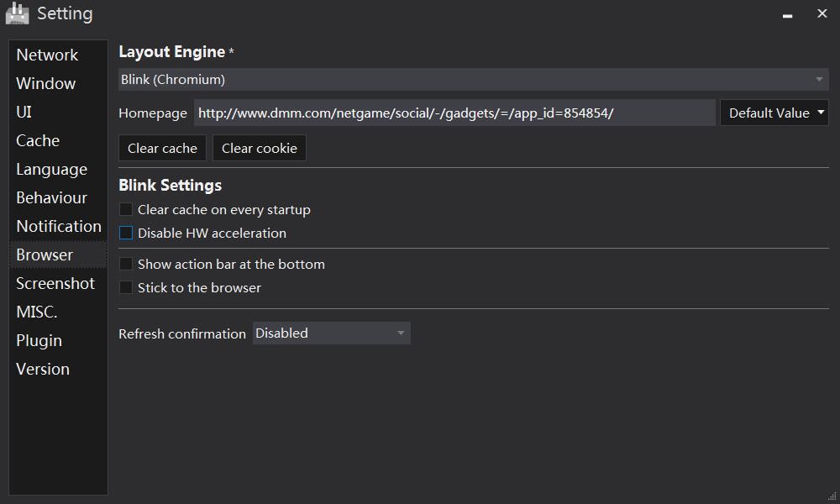The height and width of the screenshot is (504, 840).
Task: Click the window resize grip
Action: [x=832, y=496]
